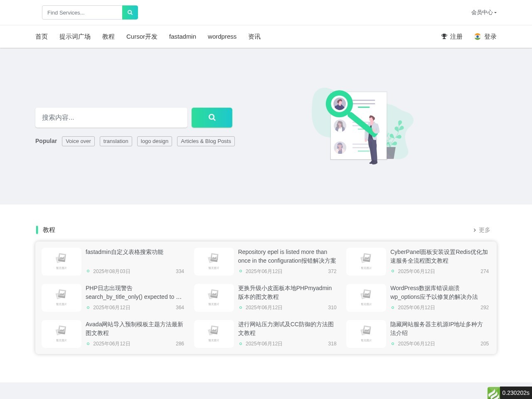Select the "translation" popular tag
Screen dimensions: 532x399
(116, 141)
